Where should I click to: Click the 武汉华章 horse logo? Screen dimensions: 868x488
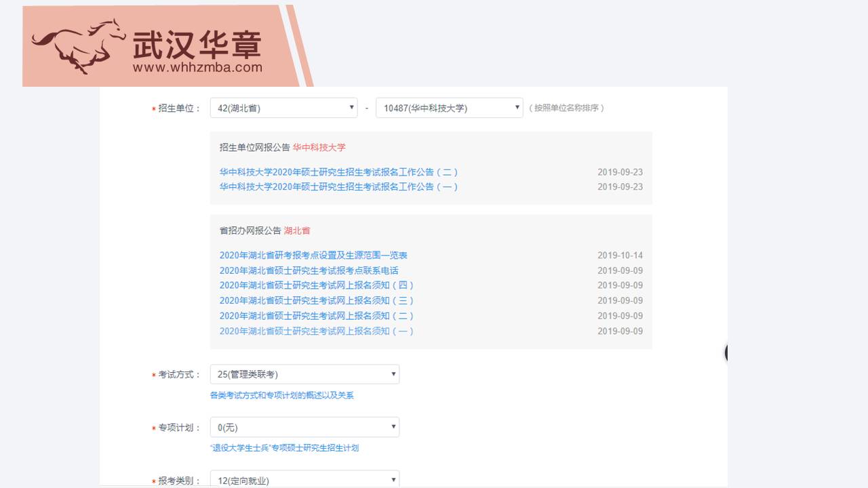click(x=79, y=46)
